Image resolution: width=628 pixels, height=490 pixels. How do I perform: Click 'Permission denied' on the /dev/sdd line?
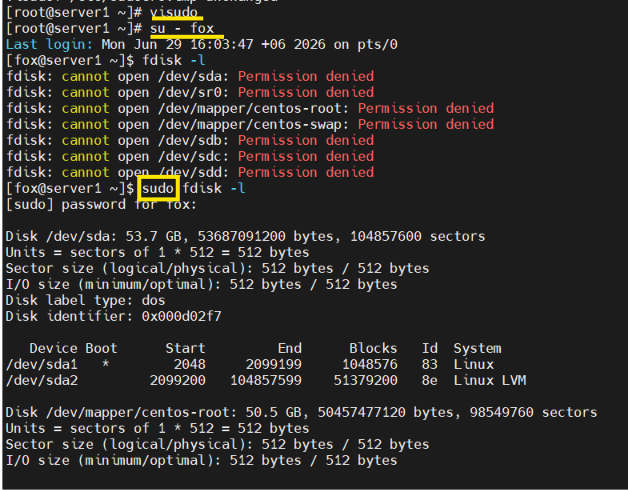pyautogui.click(x=306, y=172)
